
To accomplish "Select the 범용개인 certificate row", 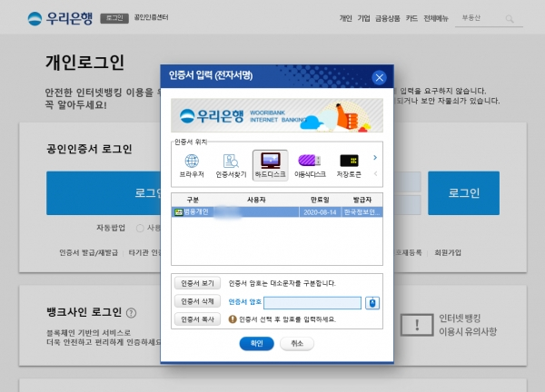I will tap(277, 211).
